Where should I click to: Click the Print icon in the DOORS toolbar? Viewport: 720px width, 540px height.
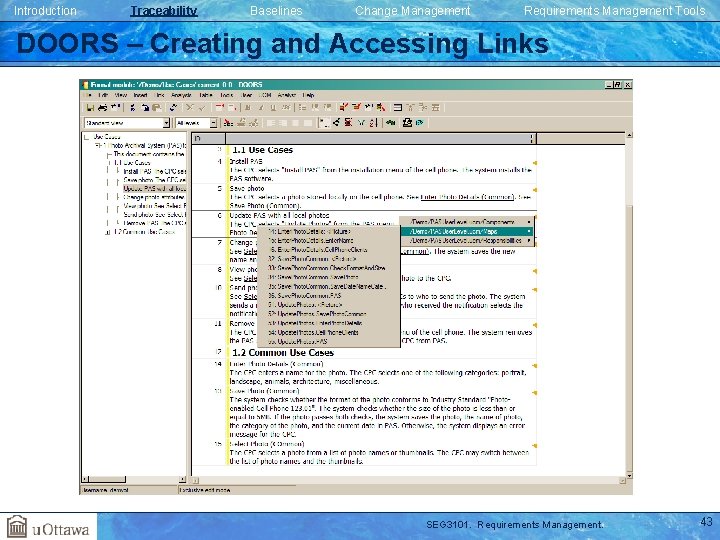point(102,107)
